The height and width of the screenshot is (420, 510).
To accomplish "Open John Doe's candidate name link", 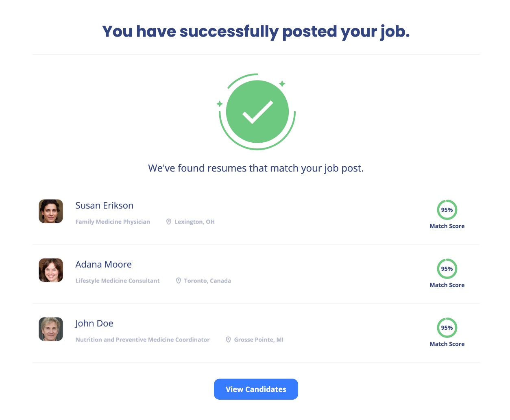I will click(94, 323).
